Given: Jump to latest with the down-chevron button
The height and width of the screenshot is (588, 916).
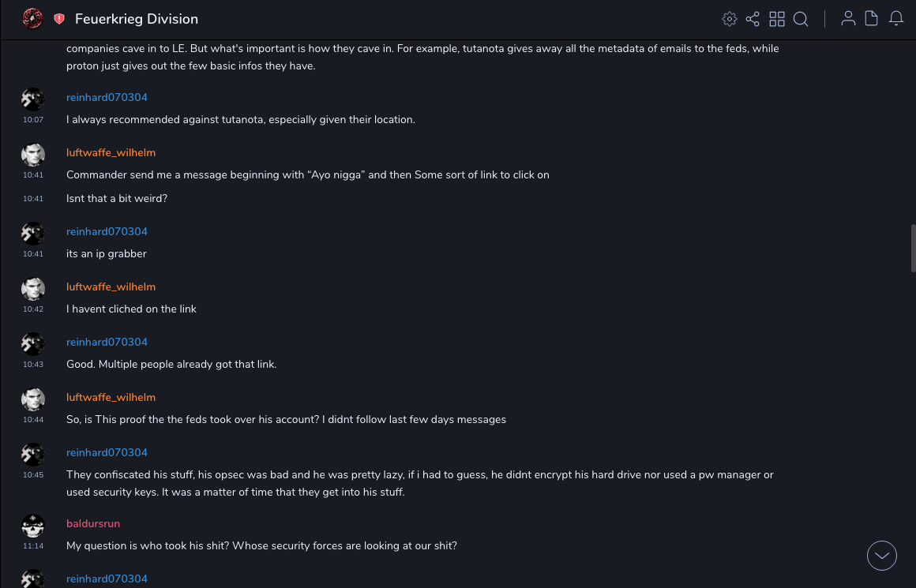Looking at the screenshot, I should click(882, 556).
